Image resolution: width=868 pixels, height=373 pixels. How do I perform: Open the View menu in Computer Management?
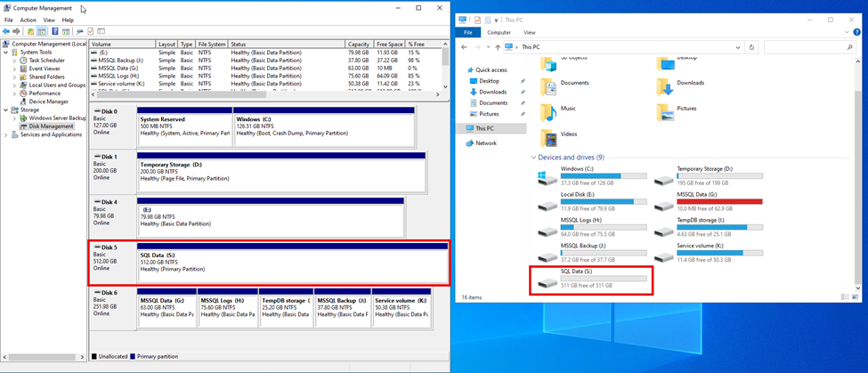coord(49,20)
